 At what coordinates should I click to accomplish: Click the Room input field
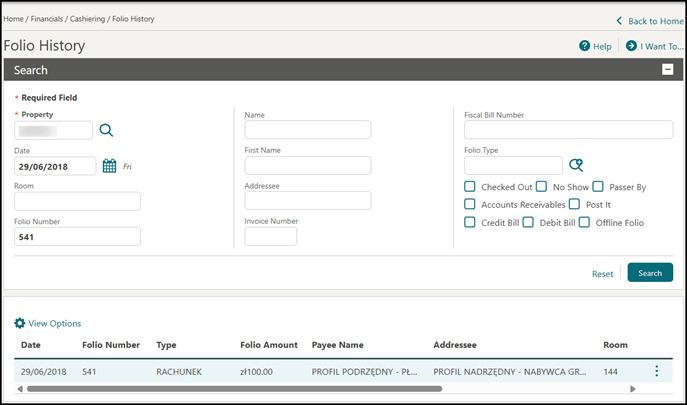(x=78, y=201)
